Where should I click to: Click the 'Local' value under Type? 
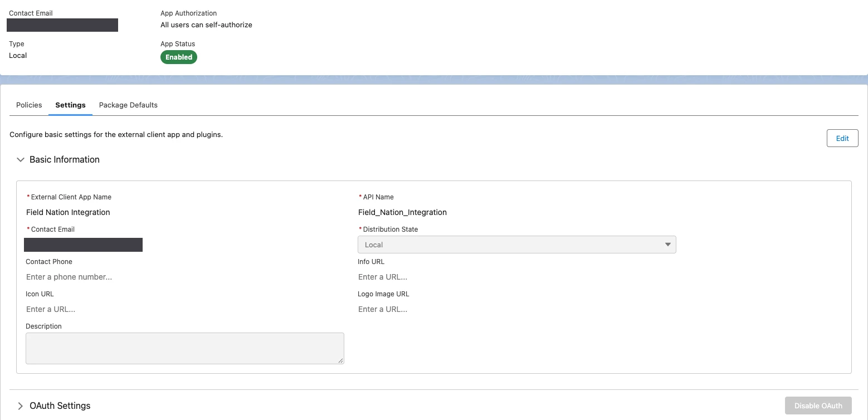[18, 55]
